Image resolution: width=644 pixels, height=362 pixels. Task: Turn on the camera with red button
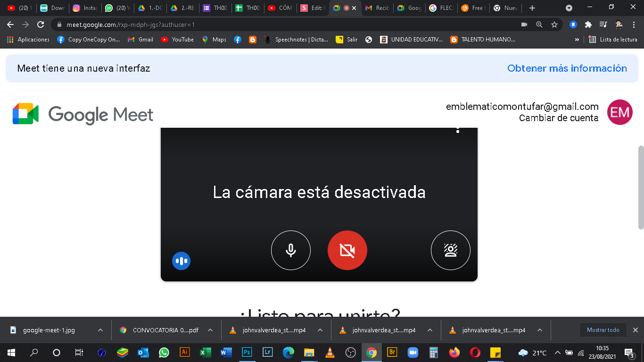tap(347, 250)
